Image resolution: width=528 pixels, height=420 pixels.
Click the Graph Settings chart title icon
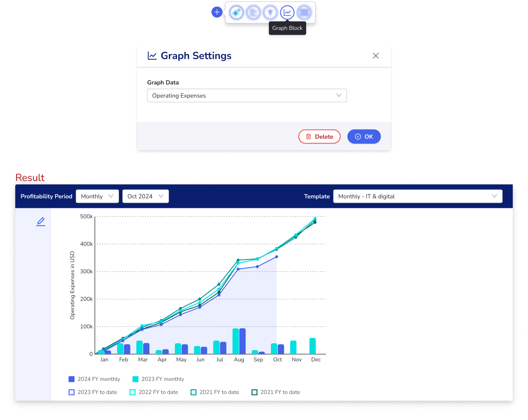[152, 56]
